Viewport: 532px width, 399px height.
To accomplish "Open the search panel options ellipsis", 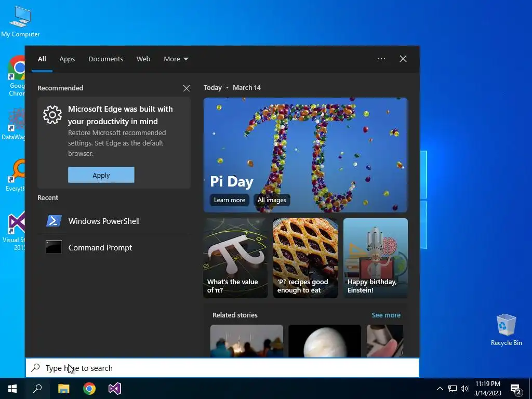I will [381, 59].
